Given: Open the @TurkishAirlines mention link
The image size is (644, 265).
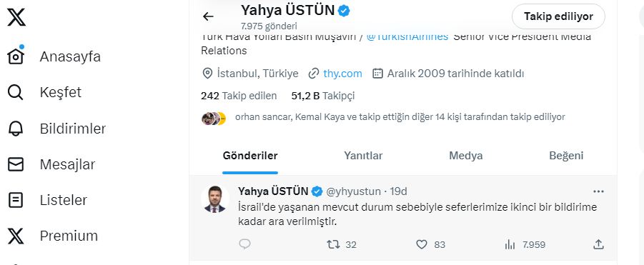Looking at the screenshot, I should (407, 36).
